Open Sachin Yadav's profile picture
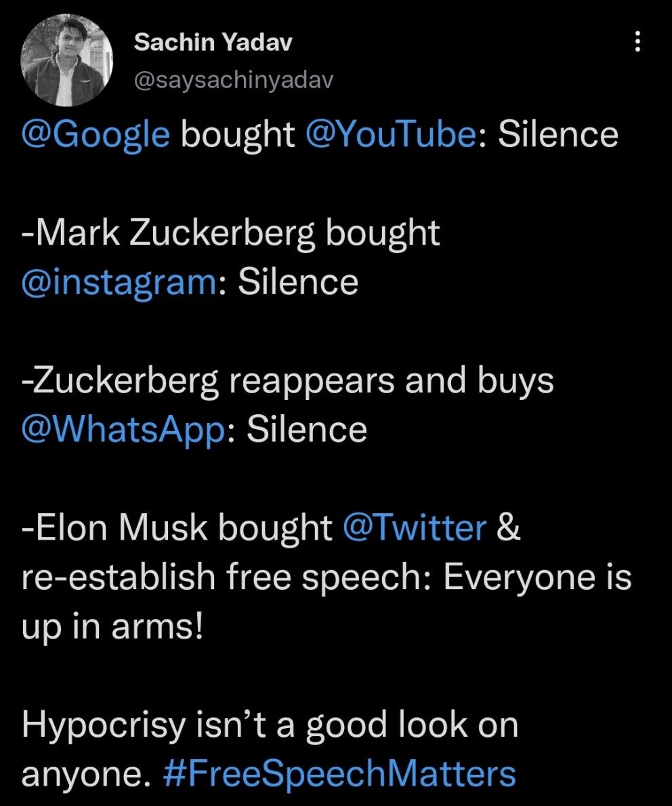The height and width of the screenshot is (806, 672). 67,60
